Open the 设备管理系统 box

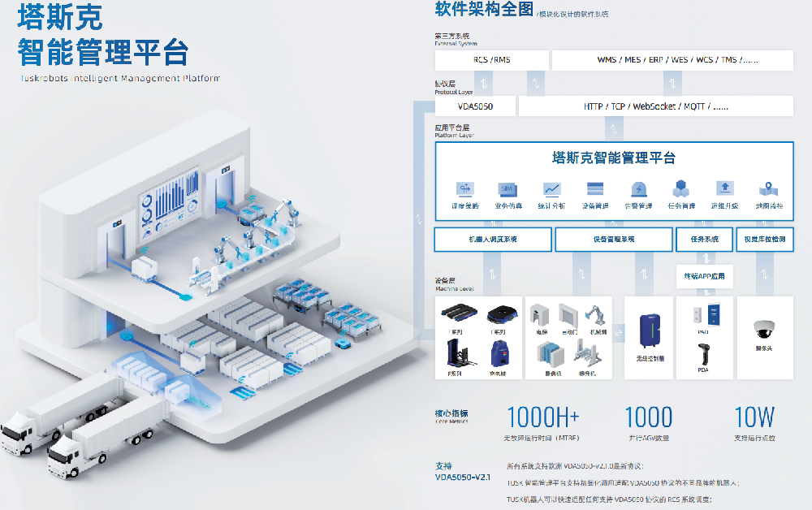613,240
